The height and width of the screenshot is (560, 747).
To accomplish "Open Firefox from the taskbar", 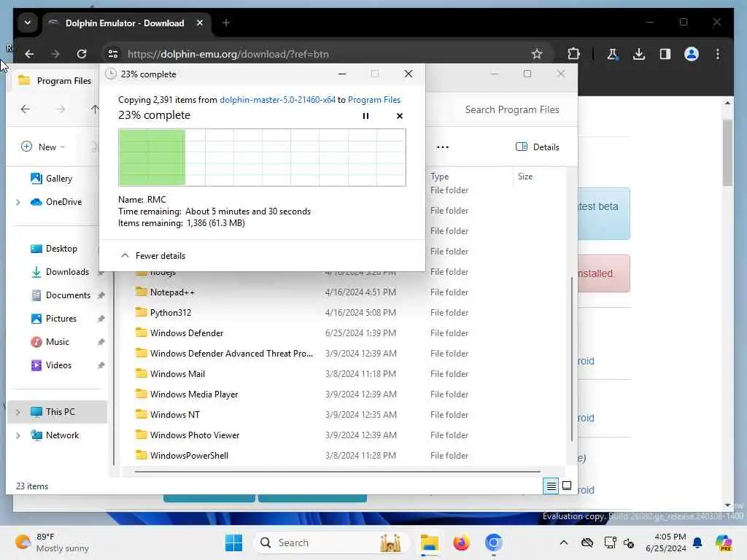I will pyautogui.click(x=461, y=542).
